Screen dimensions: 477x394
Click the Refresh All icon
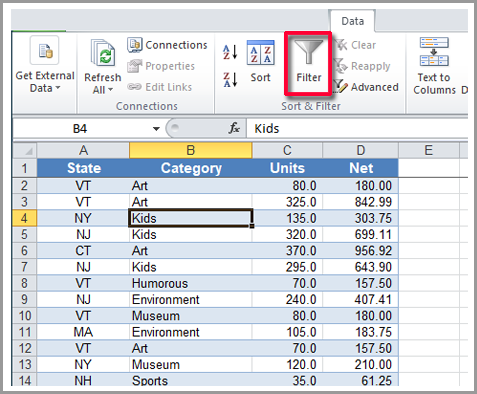point(103,53)
